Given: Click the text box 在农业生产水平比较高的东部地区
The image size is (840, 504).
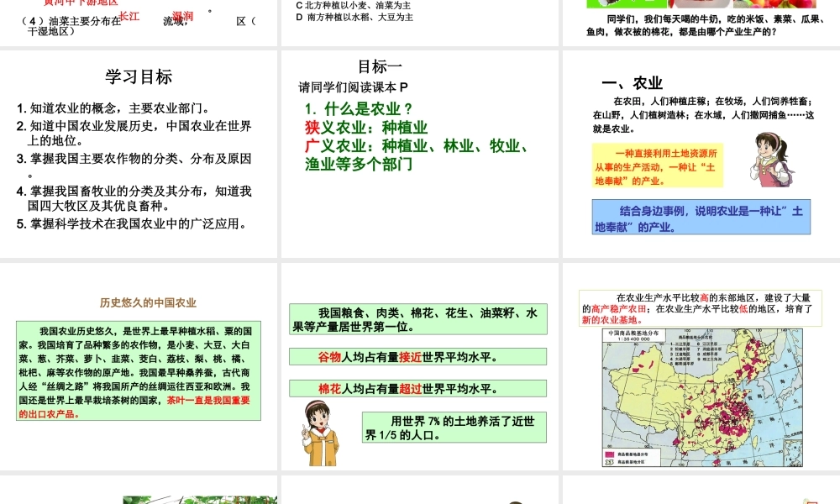Looking at the screenshot, I should (701, 308).
